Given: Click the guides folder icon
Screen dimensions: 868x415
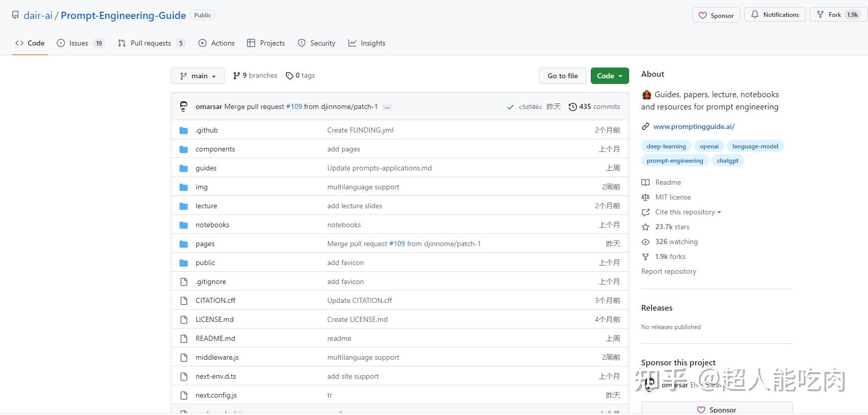Looking at the screenshot, I should [184, 168].
